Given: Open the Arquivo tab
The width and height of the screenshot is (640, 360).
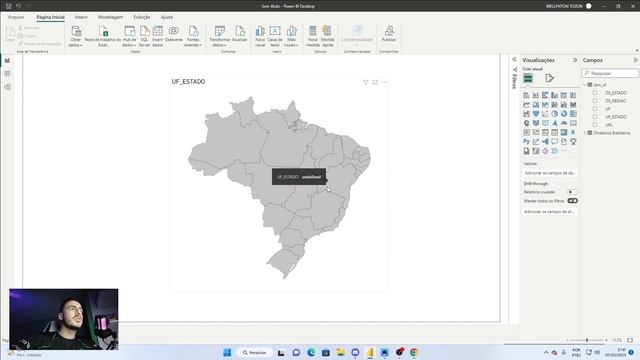Looking at the screenshot, I should [x=16, y=17].
